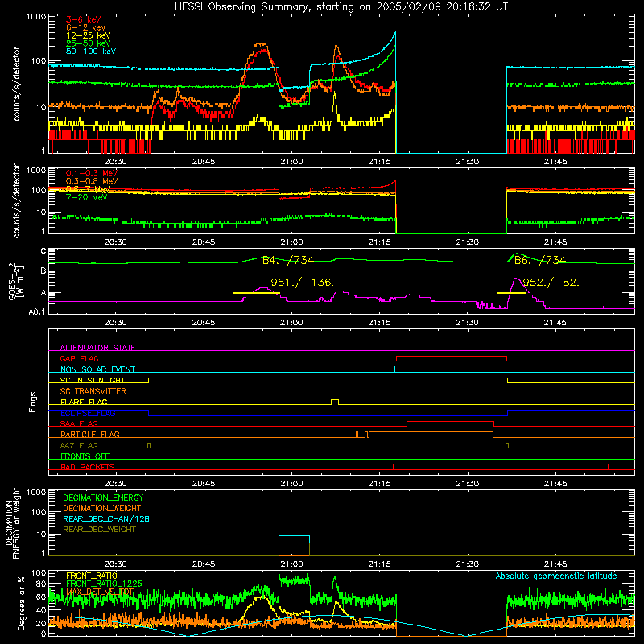The height and width of the screenshot is (644, 644).
Task: Click the raised SAA_FLAG red segment
Action: coord(450,422)
